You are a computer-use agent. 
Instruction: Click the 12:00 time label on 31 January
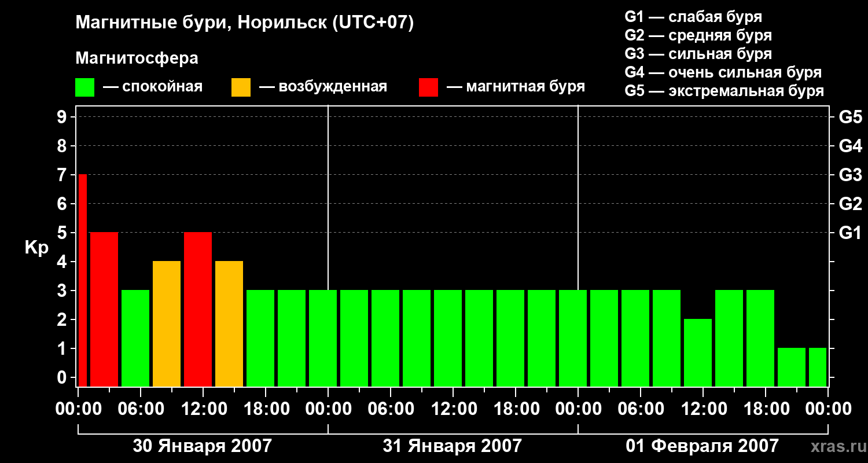[x=453, y=409]
